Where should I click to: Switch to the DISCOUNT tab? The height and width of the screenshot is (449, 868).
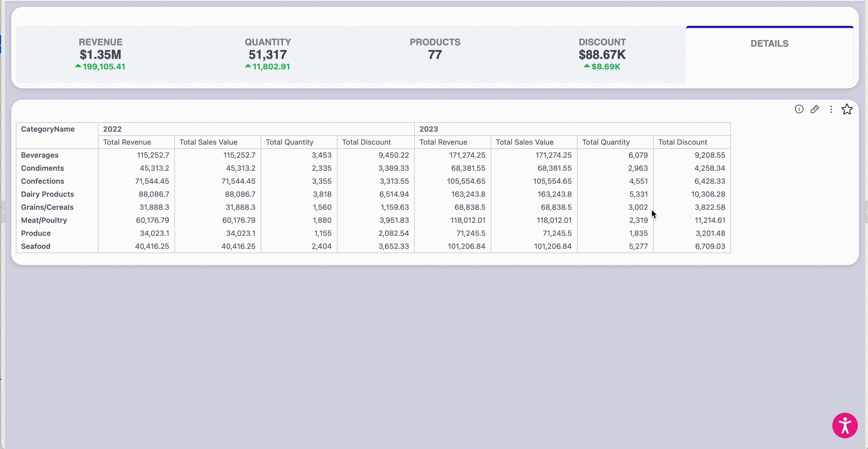[602, 54]
